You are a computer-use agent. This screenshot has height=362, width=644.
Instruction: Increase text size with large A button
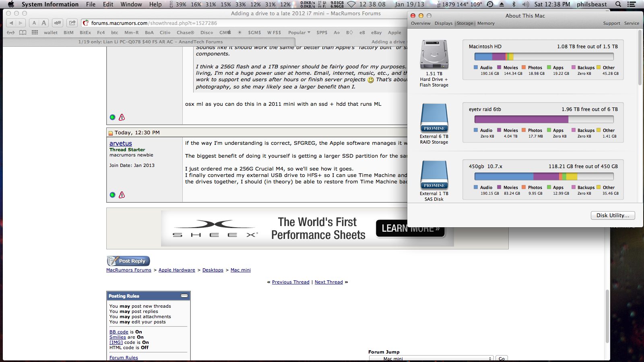[44, 23]
